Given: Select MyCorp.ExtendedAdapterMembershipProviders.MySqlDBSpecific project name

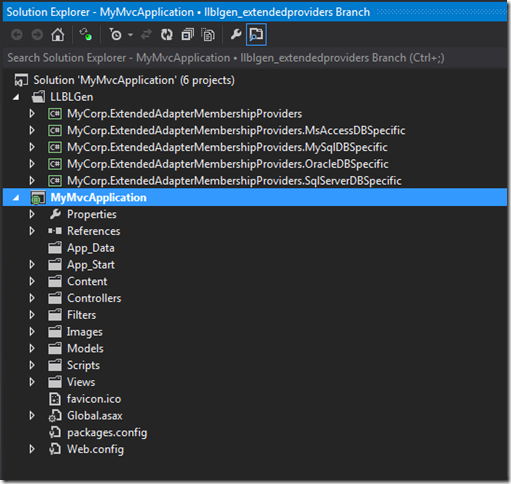Looking at the screenshot, I should coord(227,147).
